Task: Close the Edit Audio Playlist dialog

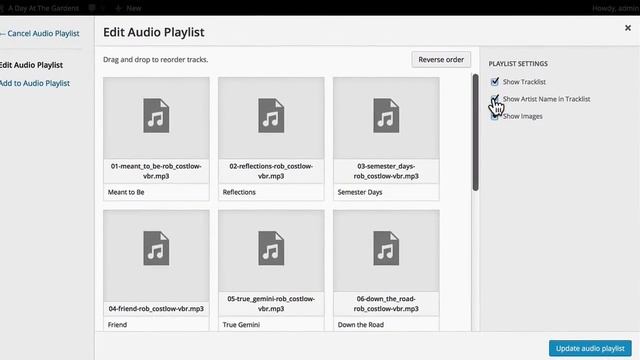Action: click(x=628, y=28)
